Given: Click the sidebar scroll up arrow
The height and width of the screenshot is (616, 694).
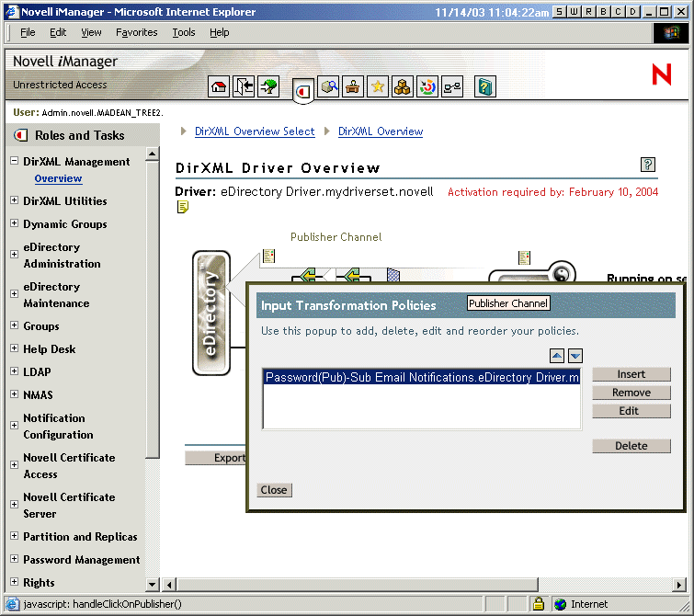Looking at the screenshot, I should pos(153,154).
